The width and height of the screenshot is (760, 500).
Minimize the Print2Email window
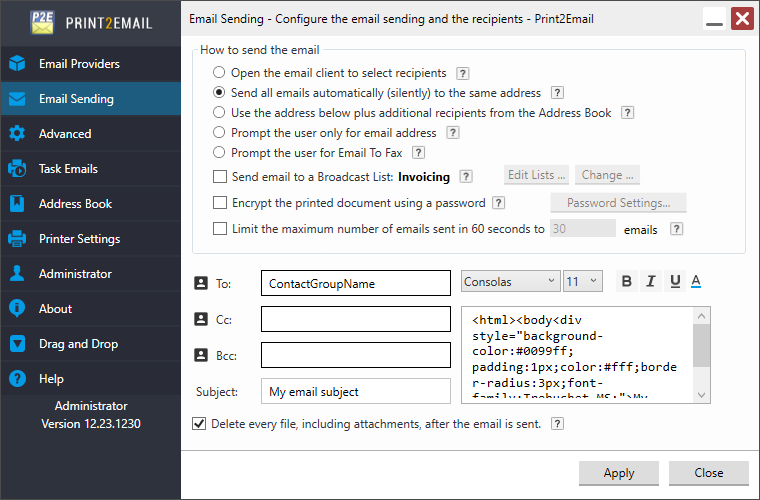click(x=714, y=19)
